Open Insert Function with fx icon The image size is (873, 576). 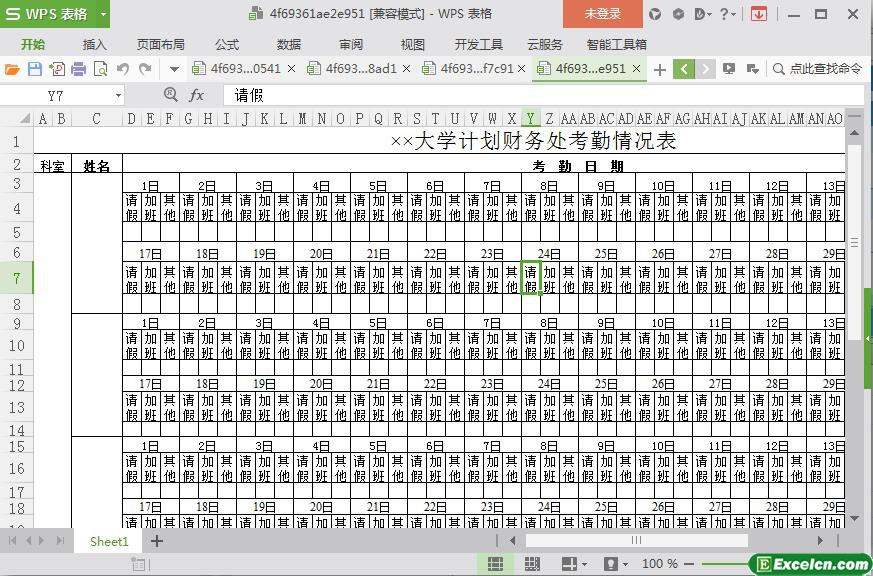197,96
